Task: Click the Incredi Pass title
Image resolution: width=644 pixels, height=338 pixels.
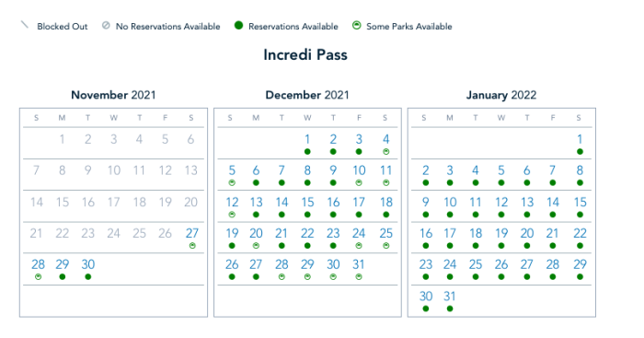Action: tap(305, 54)
